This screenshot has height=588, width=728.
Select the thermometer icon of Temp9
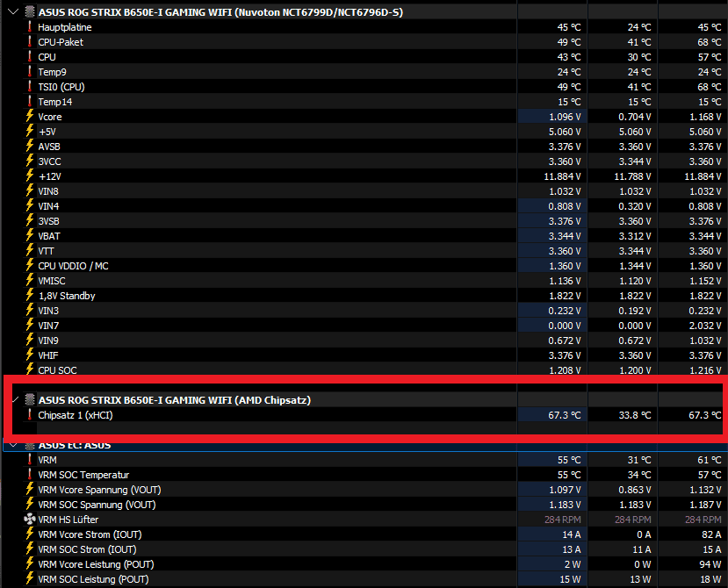pos(30,72)
